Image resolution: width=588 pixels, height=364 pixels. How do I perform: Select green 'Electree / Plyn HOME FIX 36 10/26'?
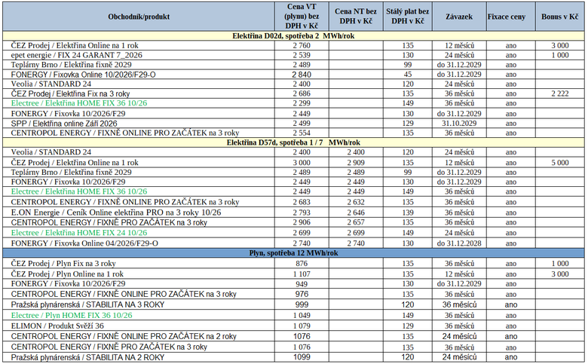(72, 315)
